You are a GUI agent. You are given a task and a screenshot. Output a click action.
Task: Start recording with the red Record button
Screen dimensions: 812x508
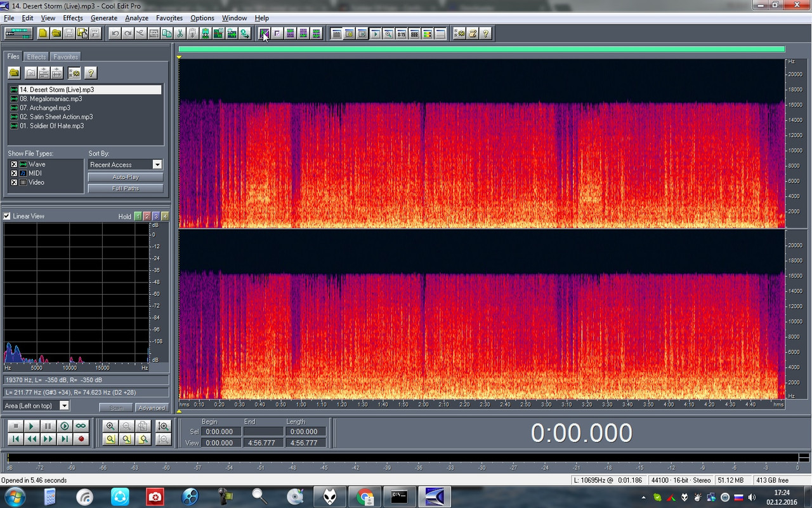coord(81,438)
